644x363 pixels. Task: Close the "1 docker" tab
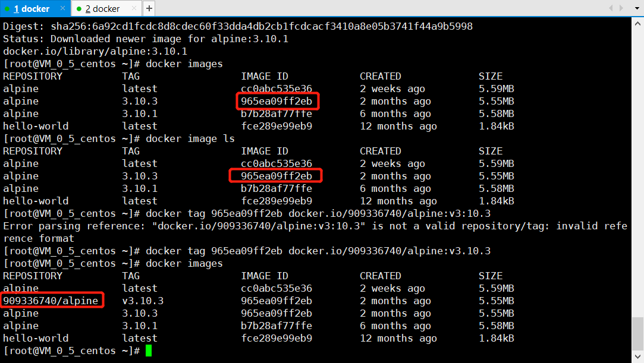pyautogui.click(x=64, y=8)
